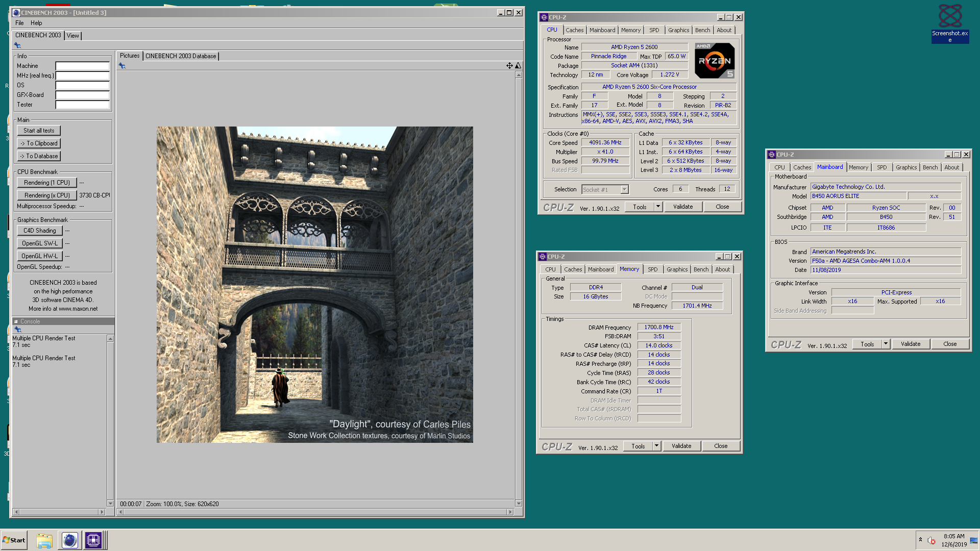
Task: Click the picture viewer horizontal scrollbar
Action: [315, 512]
